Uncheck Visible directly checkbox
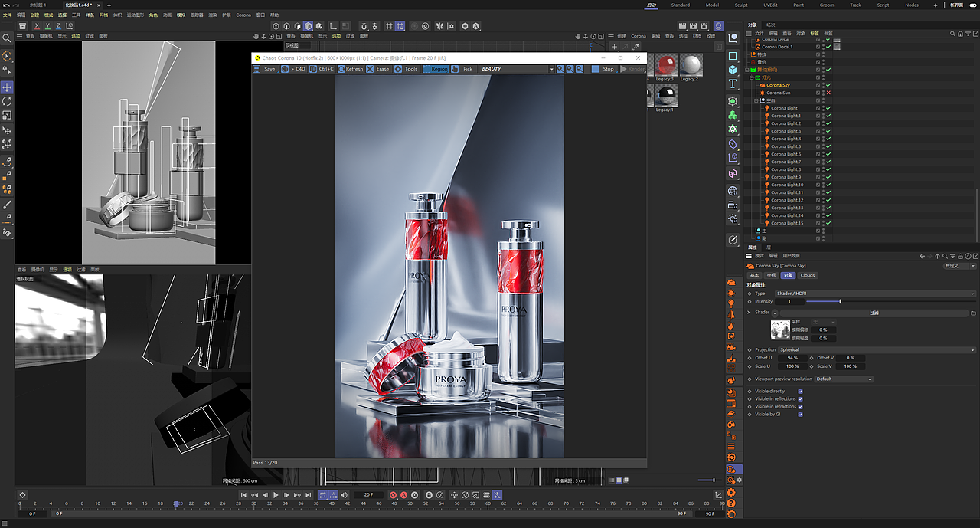 pos(800,392)
